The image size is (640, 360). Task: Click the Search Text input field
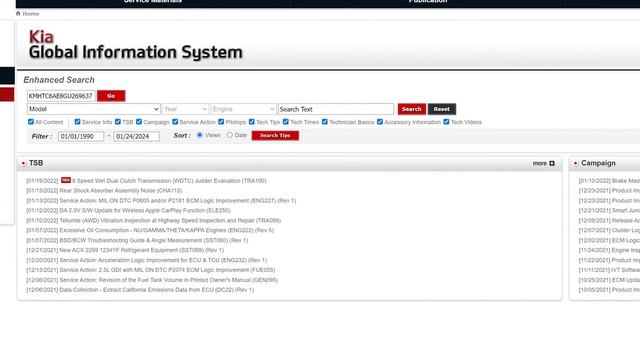pos(336,109)
